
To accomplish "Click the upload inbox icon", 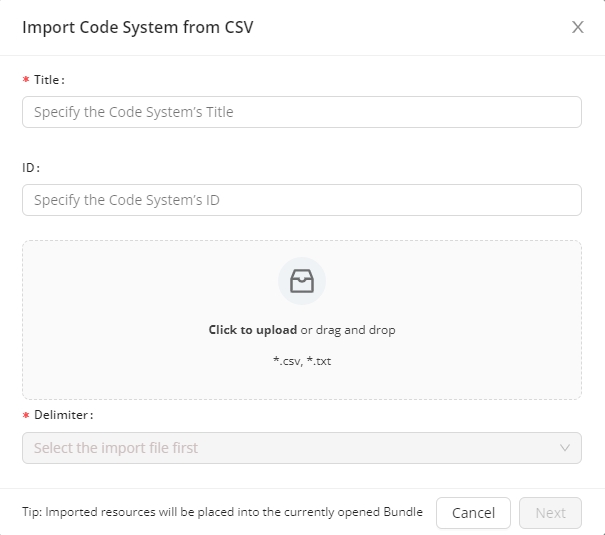I will click(301, 281).
